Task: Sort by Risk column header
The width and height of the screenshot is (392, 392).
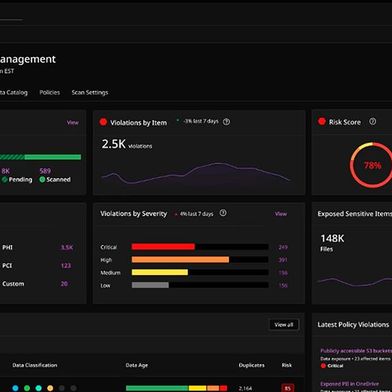Action: click(x=287, y=365)
